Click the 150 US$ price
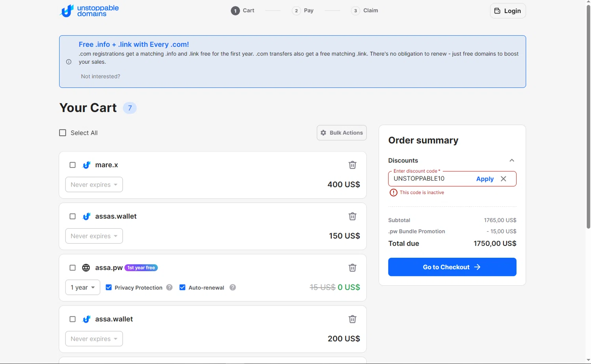The width and height of the screenshot is (591, 364). tap(344, 236)
